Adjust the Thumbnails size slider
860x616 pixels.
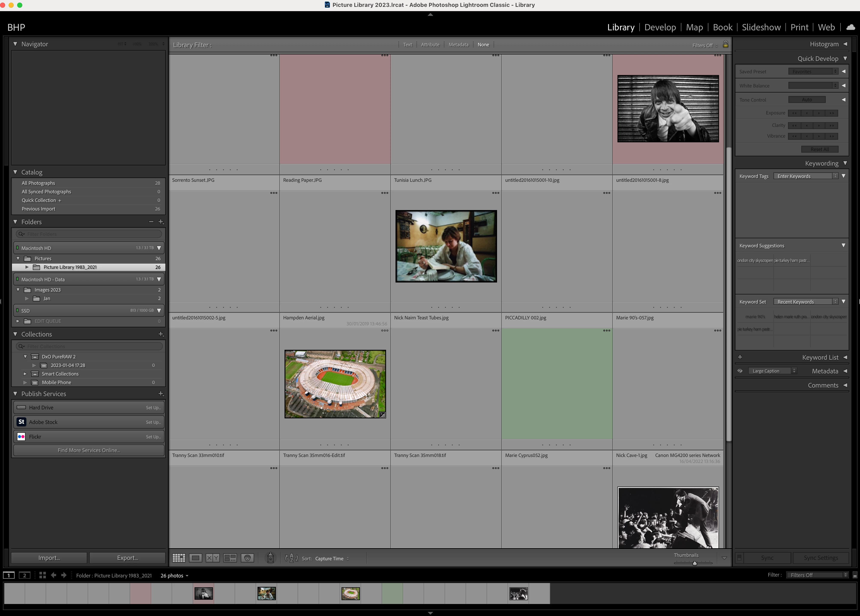point(695,563)
